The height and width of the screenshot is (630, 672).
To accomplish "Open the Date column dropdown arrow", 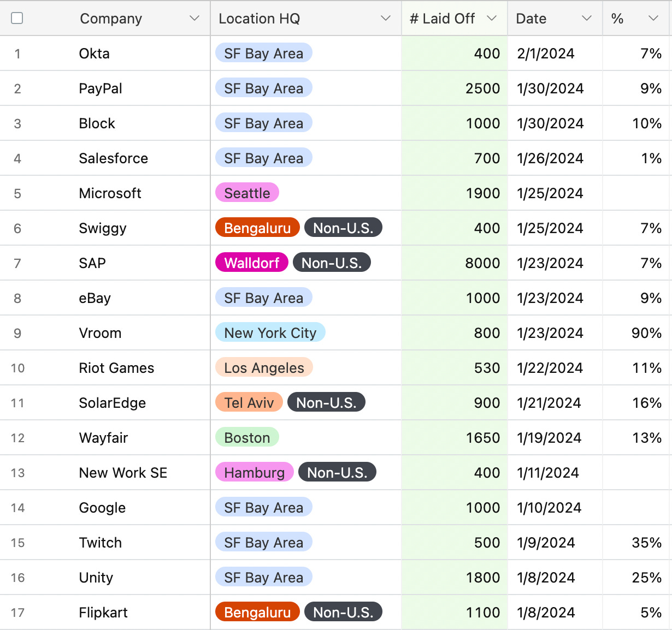I will (x=587, y=18).
